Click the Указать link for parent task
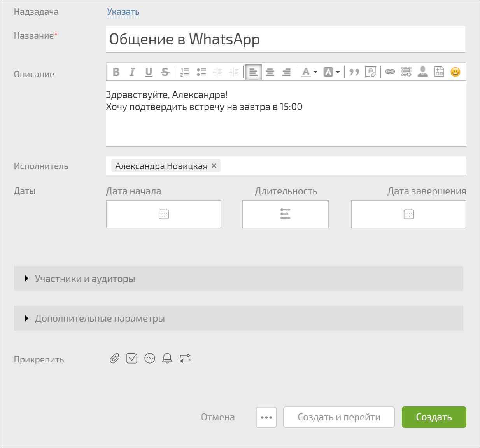480x448 pixels. (123, 12)
